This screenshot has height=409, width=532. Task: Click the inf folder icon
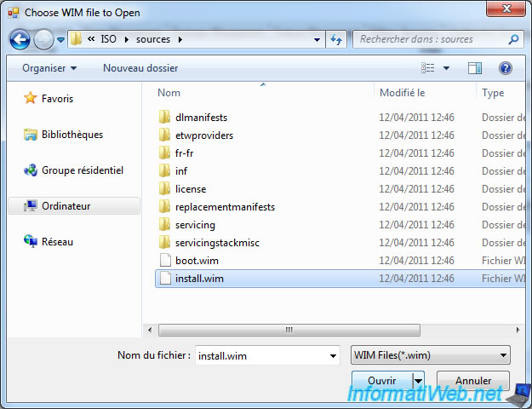tap(165, 170)
